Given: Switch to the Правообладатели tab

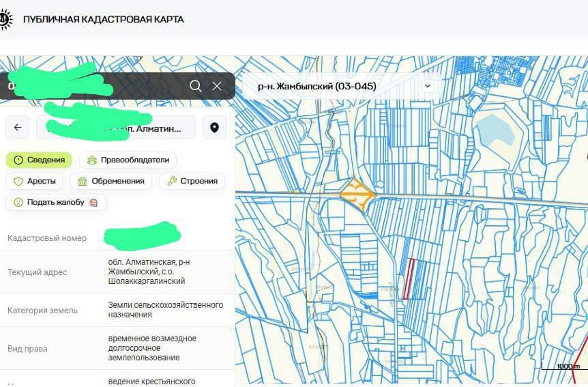Looking at the screenshot, I should [128, 160].
